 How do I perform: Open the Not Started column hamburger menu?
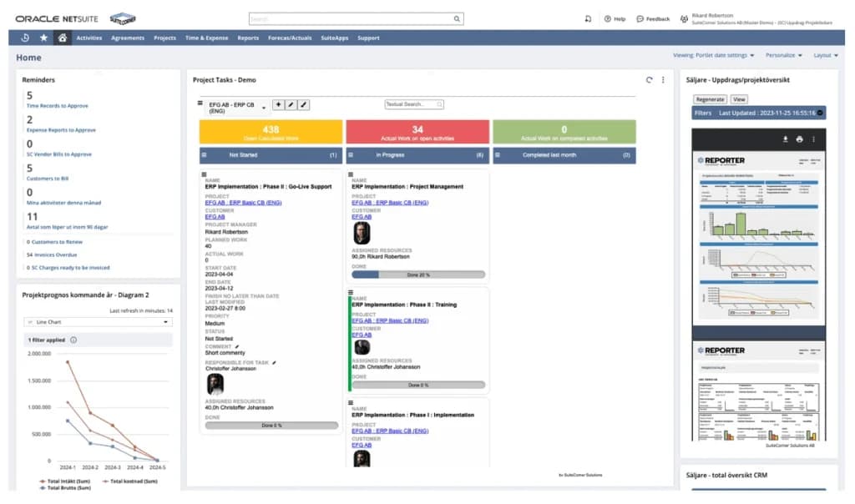point(204,155)
